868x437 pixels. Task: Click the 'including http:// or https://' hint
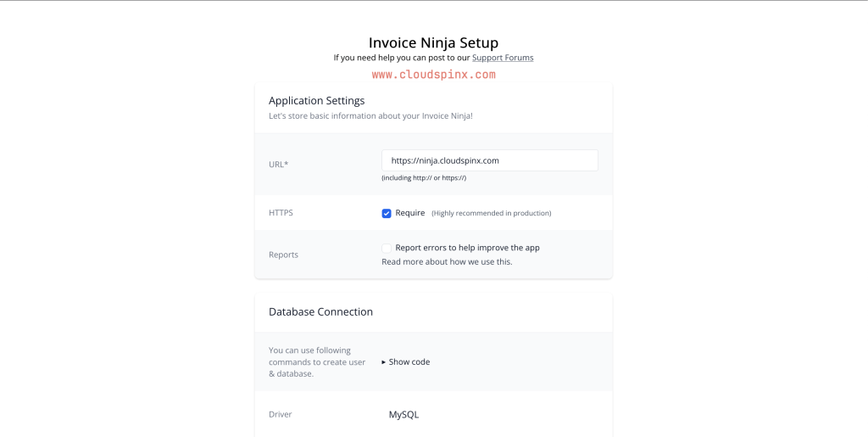424,178
